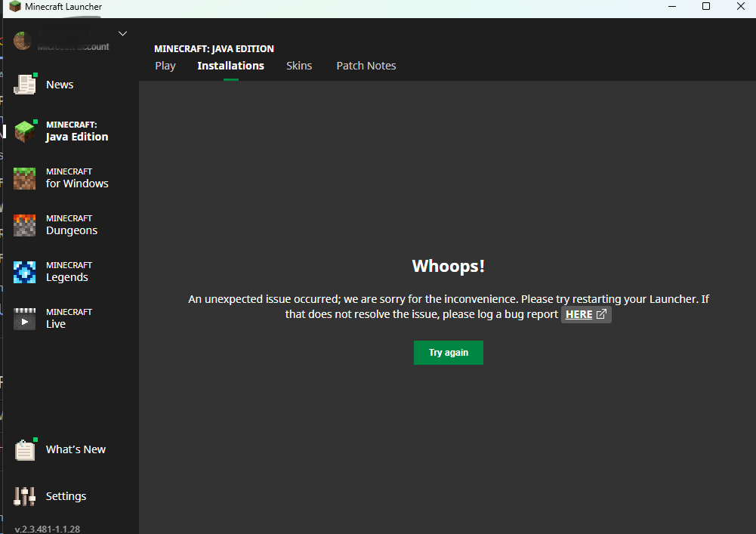The height and width of the screenshot is (534, 756).
Task: Choose the Minecraft Legends blue icon
Action: [25, 272]
